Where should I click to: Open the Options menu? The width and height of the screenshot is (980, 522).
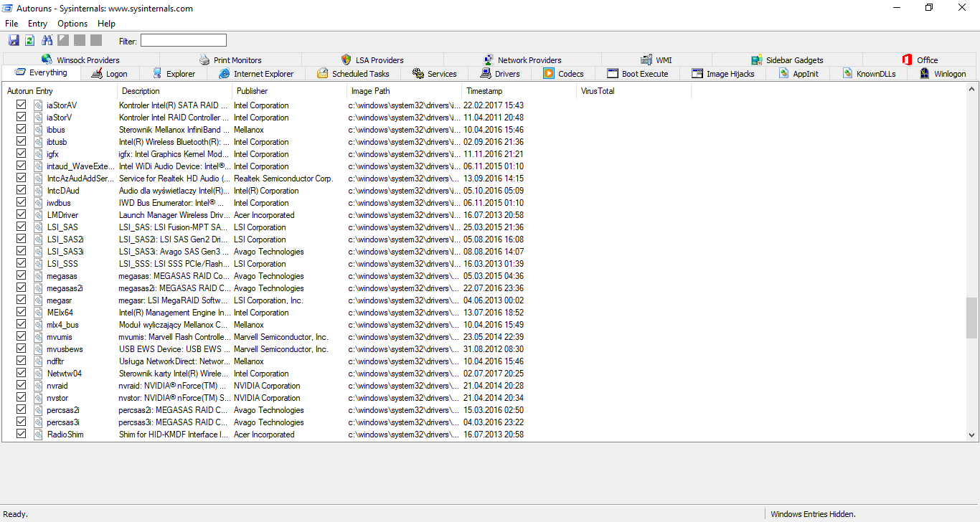(72, 24)
